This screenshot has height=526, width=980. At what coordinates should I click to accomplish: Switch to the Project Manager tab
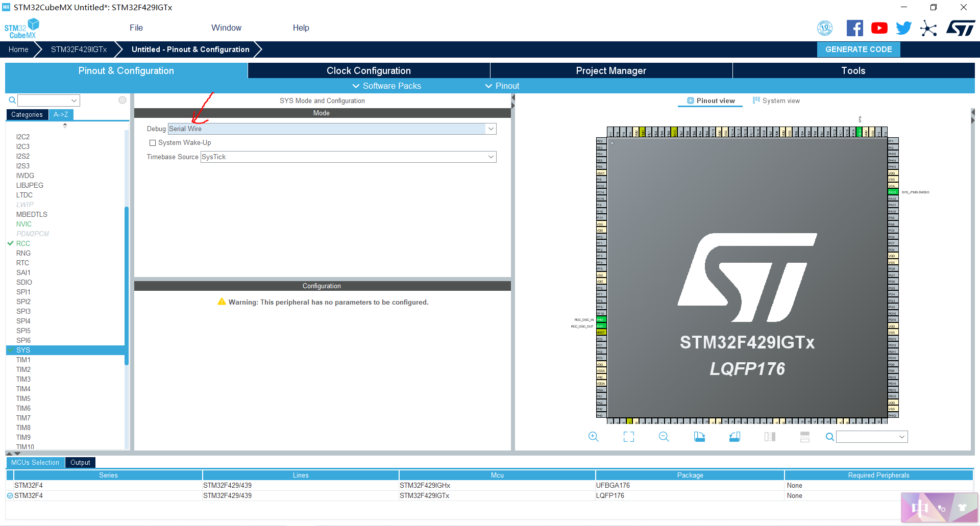click(611, 70)
